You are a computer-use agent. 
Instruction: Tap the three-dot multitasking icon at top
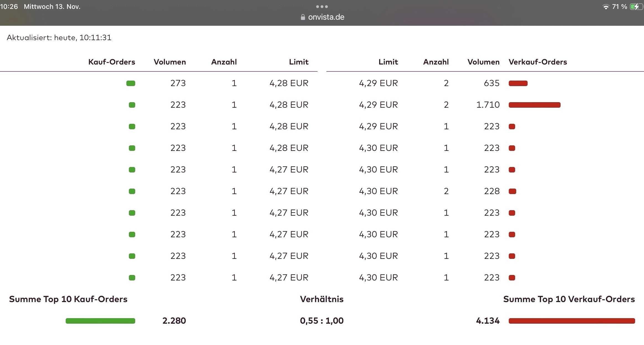tap(322, 7)
